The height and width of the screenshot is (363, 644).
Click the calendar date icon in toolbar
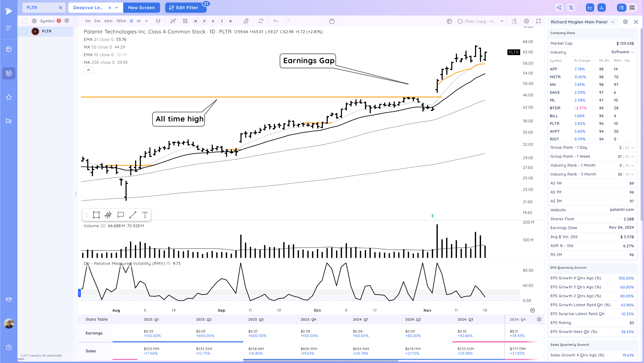point(332,21)
